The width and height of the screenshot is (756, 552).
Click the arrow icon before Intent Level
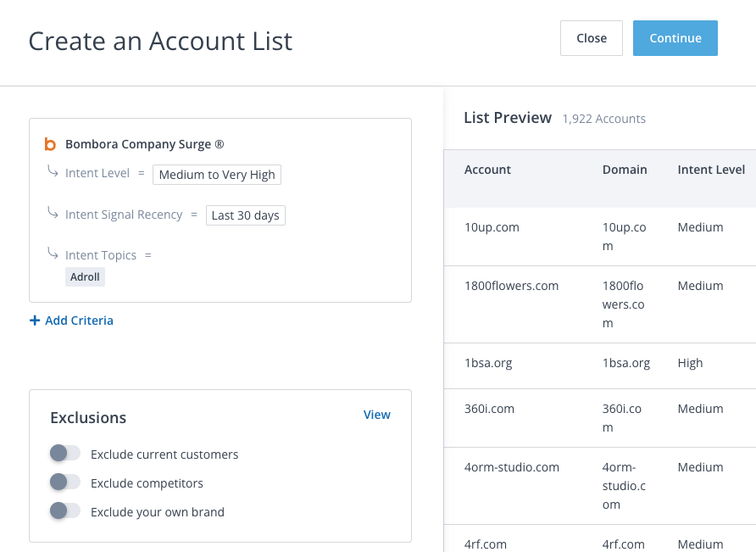pyautogui.click(x=53, y=172)
